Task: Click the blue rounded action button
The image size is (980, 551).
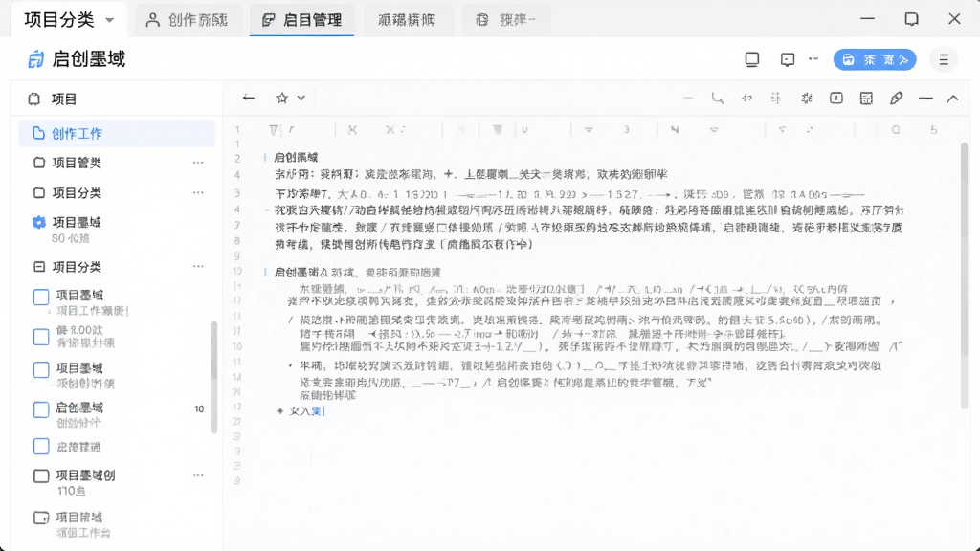Action: (875, 59)
